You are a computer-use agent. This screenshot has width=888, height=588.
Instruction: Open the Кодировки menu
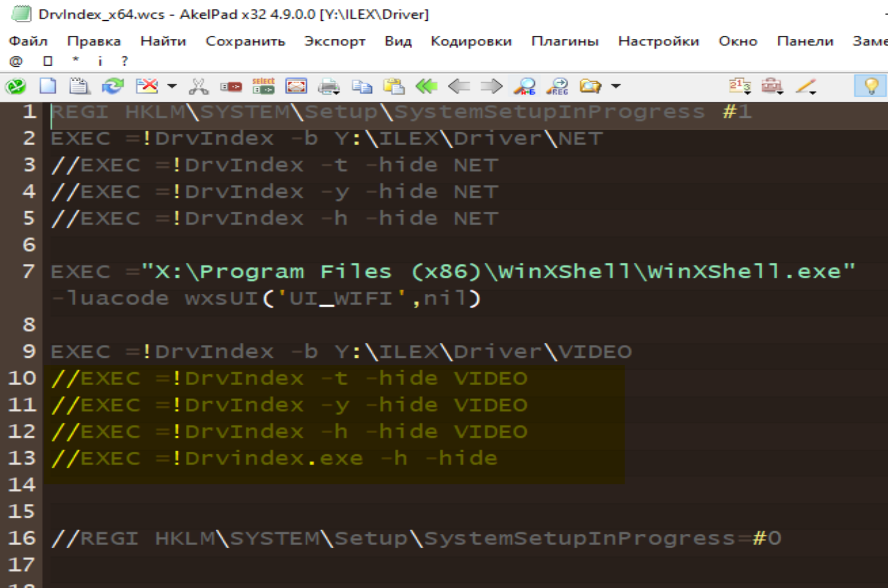click(x=471, y=41)
